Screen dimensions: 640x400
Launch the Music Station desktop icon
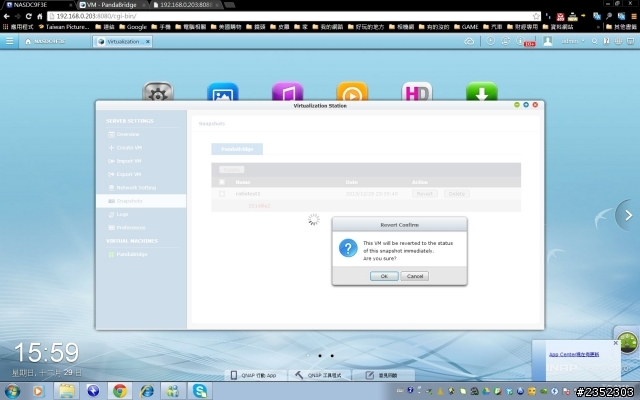pos(287,93)
